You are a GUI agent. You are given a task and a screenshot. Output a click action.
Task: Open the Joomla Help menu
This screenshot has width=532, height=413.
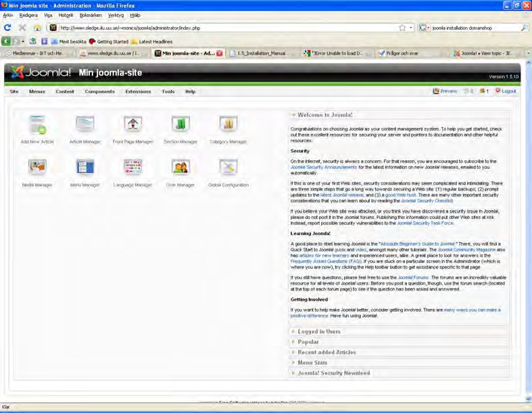191,92
